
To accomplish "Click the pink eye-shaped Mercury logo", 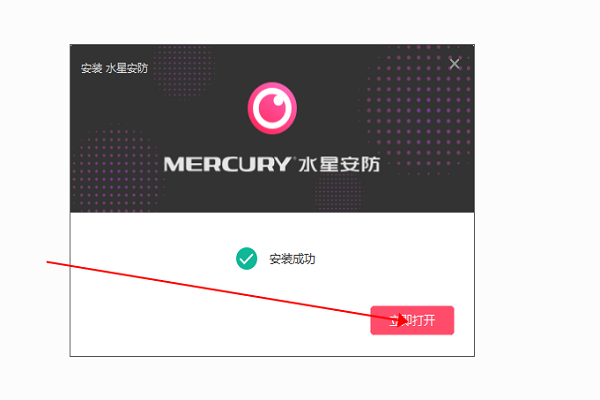I will point(272,108).
